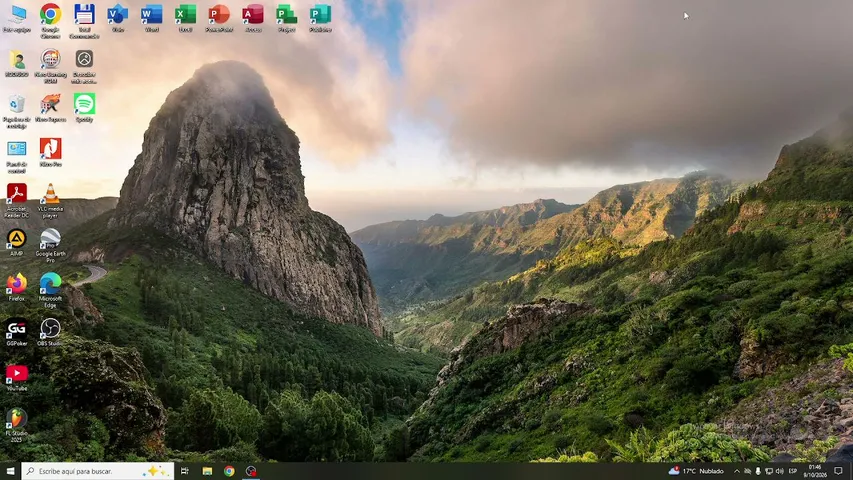853x480 pixels.
Task: Select the VLC media player shortcut
Action: click(50, 200)
